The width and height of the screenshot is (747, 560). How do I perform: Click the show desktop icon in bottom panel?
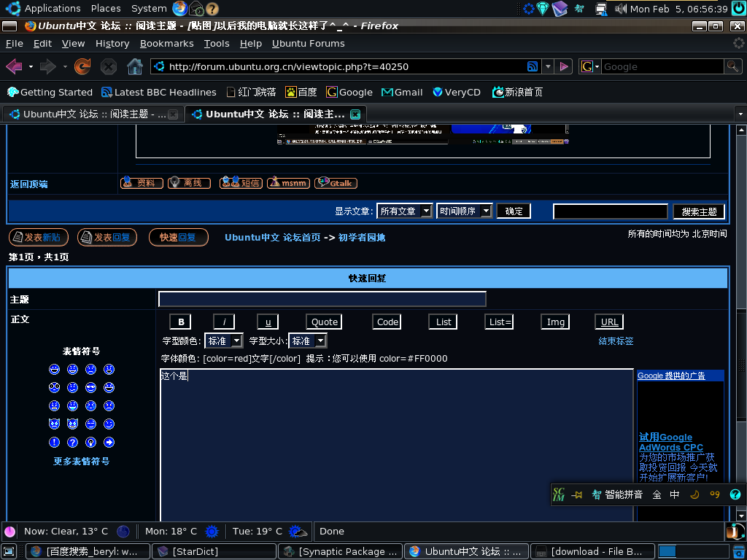[x=9, y=551]
